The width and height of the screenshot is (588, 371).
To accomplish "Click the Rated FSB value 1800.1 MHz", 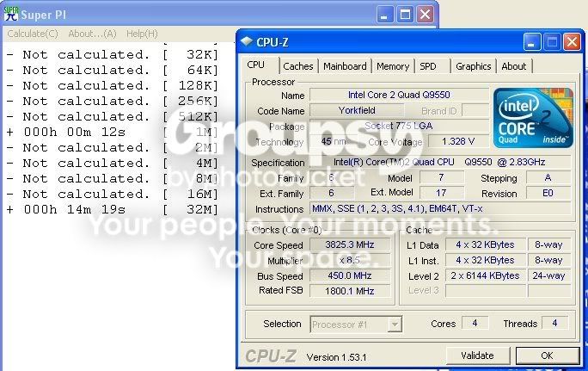I will (x=350, y=291).
